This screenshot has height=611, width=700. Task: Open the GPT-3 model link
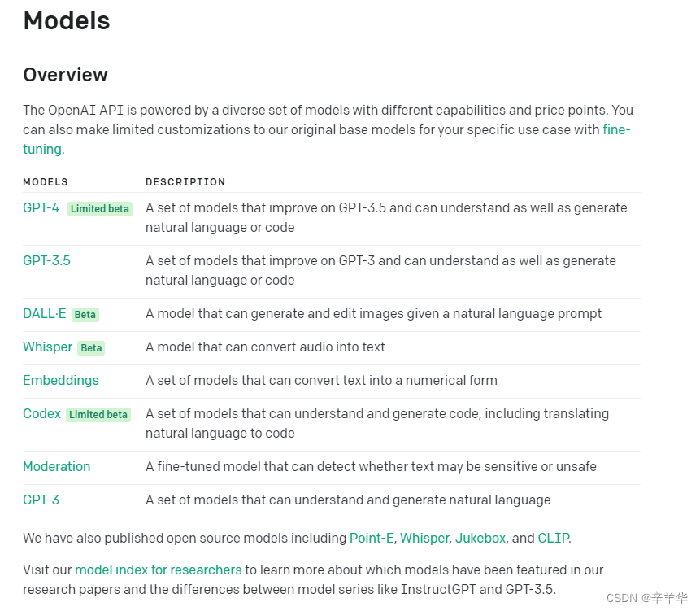pos(41,500)
